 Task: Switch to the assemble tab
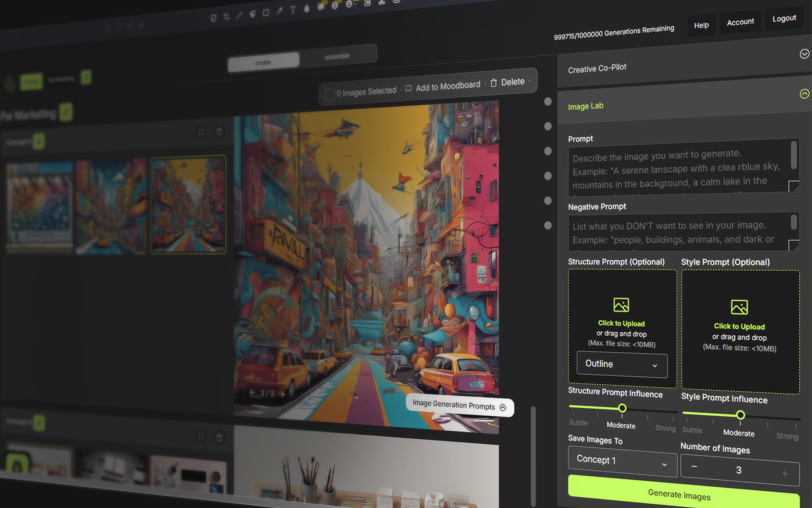[337, 56]
